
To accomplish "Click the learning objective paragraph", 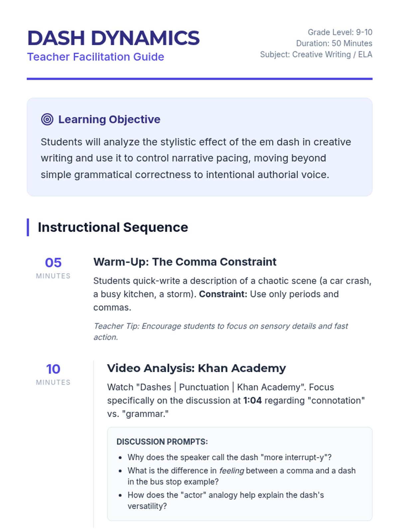I will click(x=196, y=158).
